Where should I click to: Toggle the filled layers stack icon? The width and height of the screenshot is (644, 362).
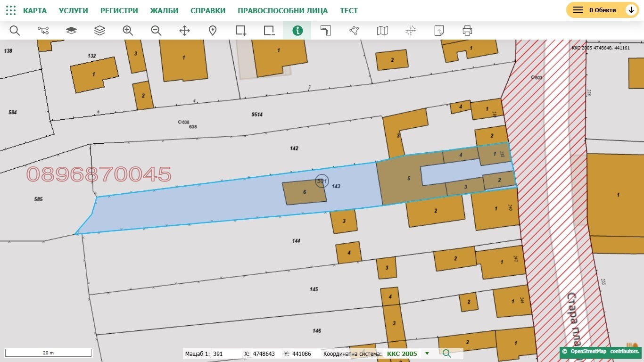[71, 31]
